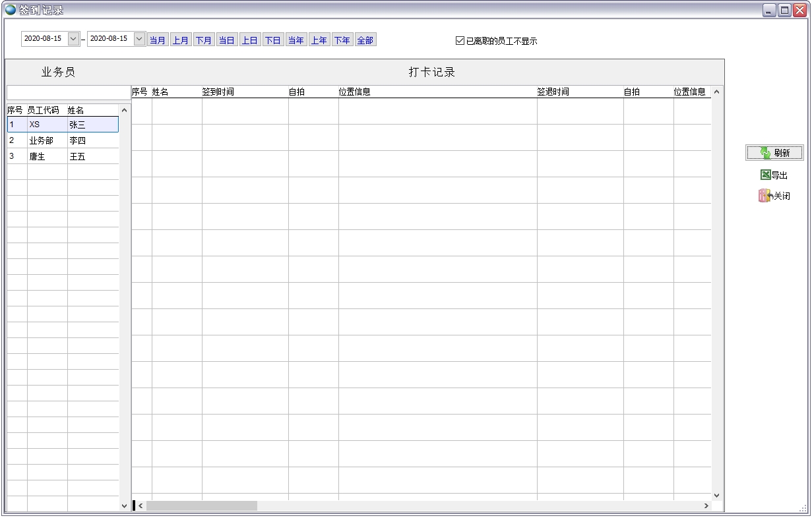The width and height of the screenshot is (812, 518).
Task: Click 签到时间 column header
Action: [x=218, y=92]
